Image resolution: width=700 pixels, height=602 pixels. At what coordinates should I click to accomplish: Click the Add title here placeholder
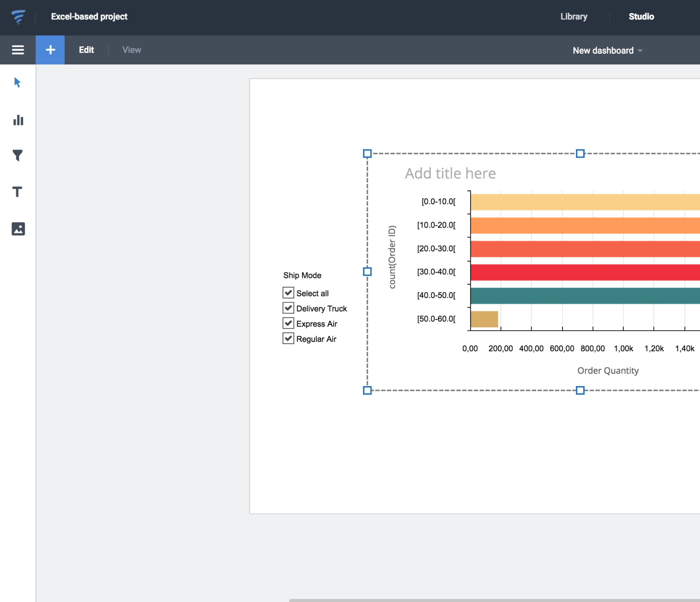tap(450, 174)
